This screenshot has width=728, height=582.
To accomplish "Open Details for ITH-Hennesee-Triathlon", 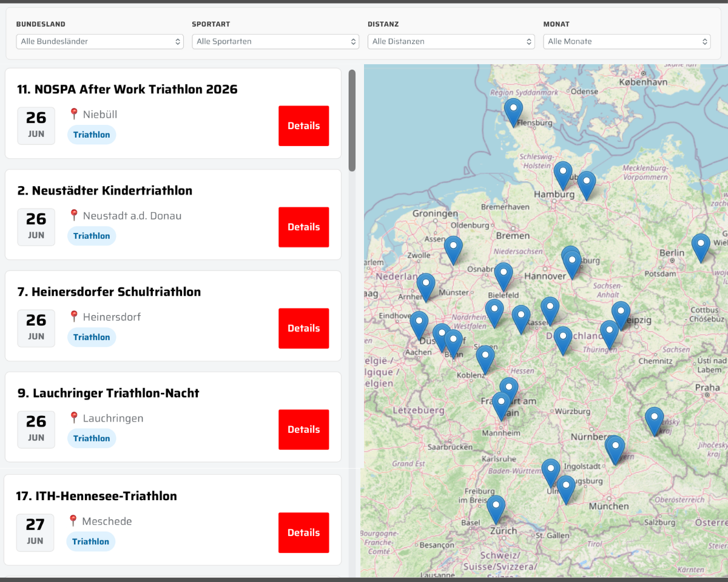I will [x=304, y=533].
